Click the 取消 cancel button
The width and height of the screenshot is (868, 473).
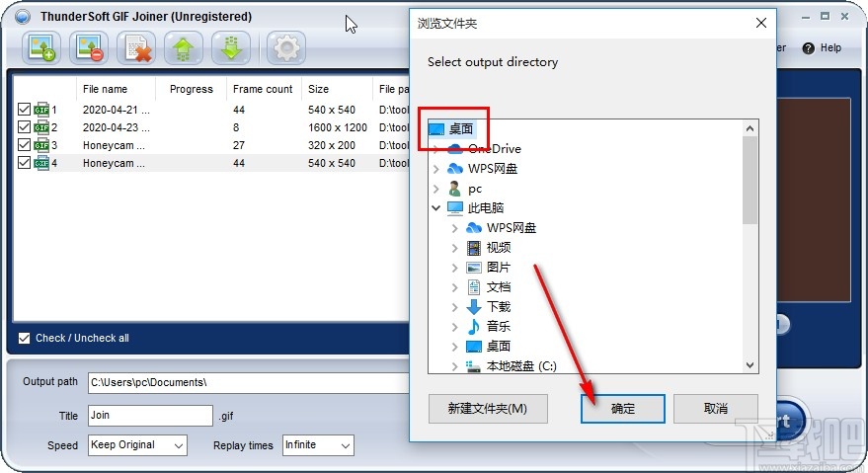pos(715,409)
